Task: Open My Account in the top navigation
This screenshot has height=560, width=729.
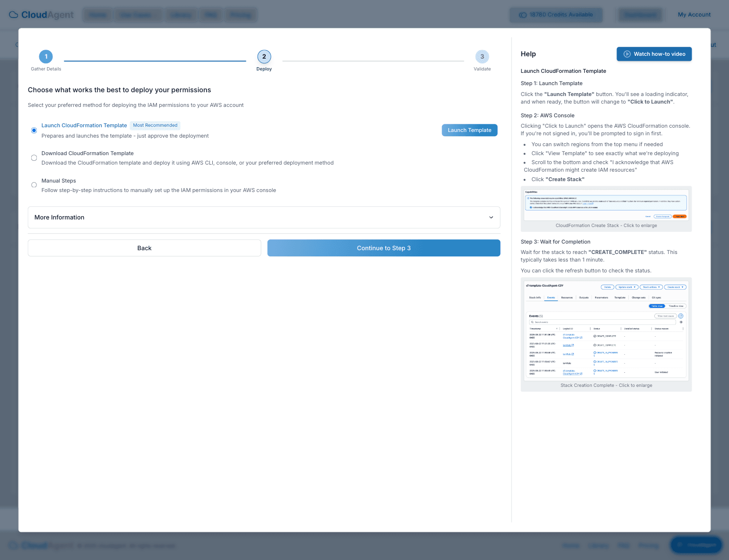Action: (x=694, y=15)
